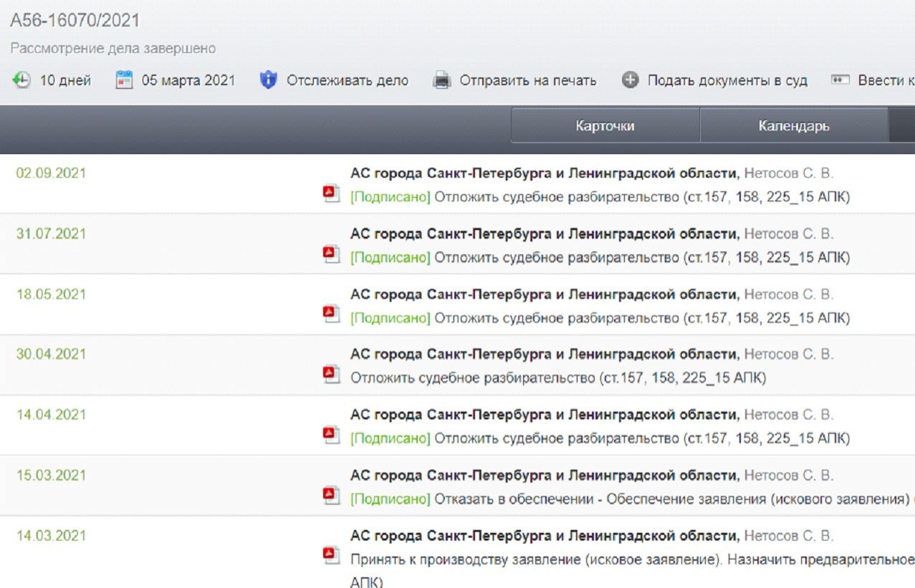915x588 pixels.
Task: Click court name in the 02.09.2021 row
Action: click(x=544, y=173)
